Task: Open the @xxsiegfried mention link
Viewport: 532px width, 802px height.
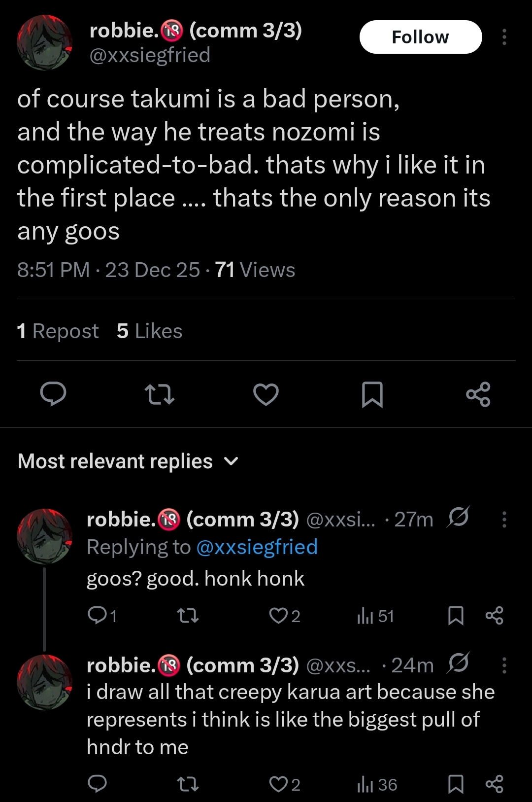Action: (x=257, y=547)
